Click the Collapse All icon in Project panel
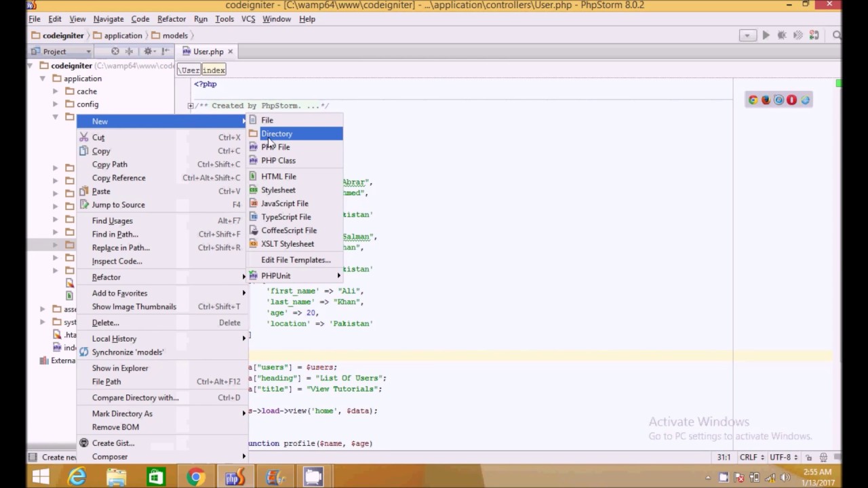868x488 pixels. coord(129,52)
